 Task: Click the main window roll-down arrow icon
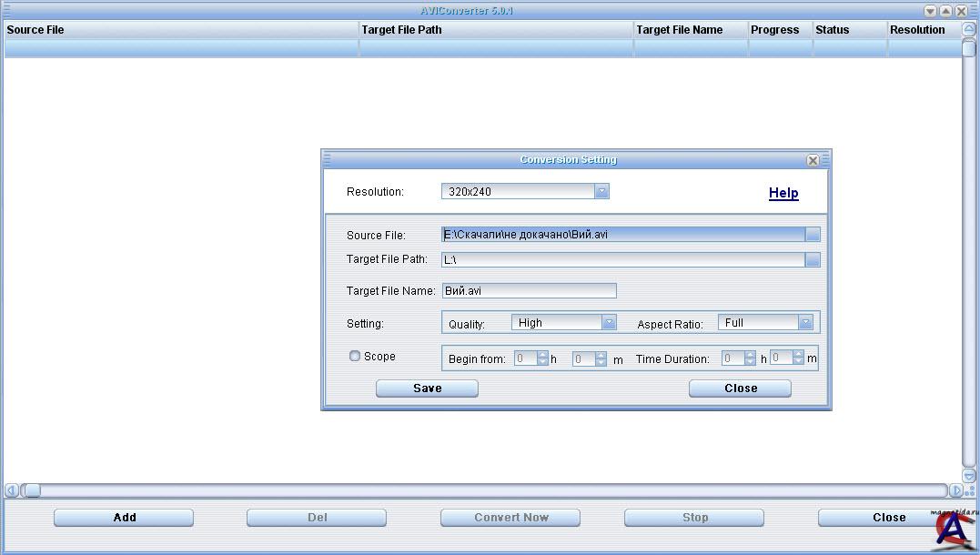pos(930,12)
